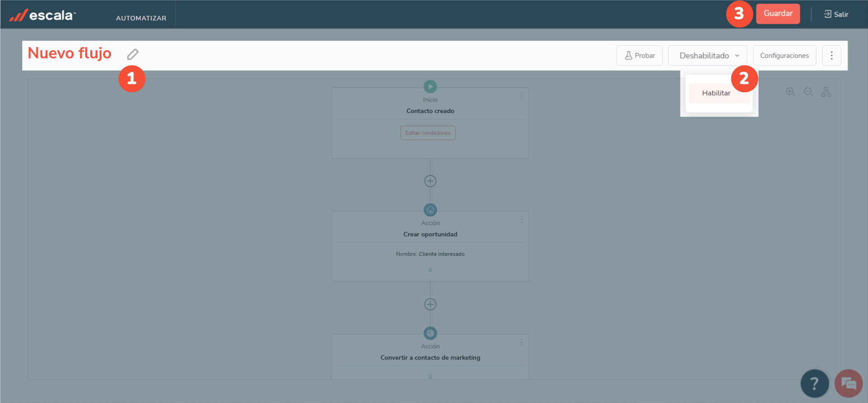
Task: Click 'Nombre: Cliente interesado' text
Action: (x=430, y=254)
